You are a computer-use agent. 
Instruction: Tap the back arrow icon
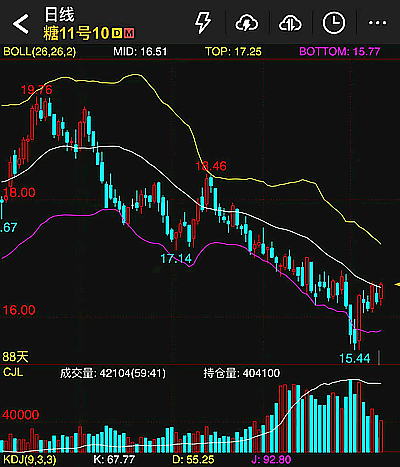click(x=21, y=24)
